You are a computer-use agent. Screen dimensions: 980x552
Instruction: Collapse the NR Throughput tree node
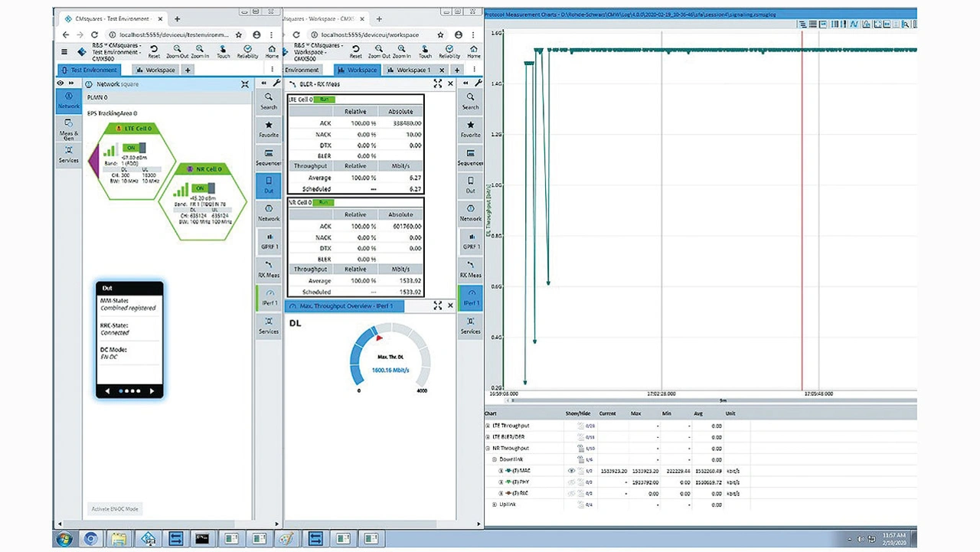(488, 449)
